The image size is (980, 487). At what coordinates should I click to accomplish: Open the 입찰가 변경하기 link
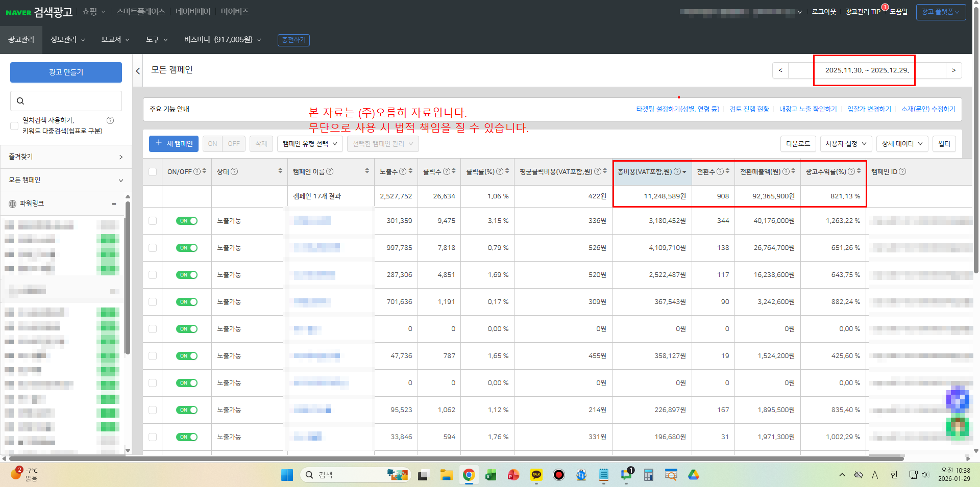(x=869, y=109)
